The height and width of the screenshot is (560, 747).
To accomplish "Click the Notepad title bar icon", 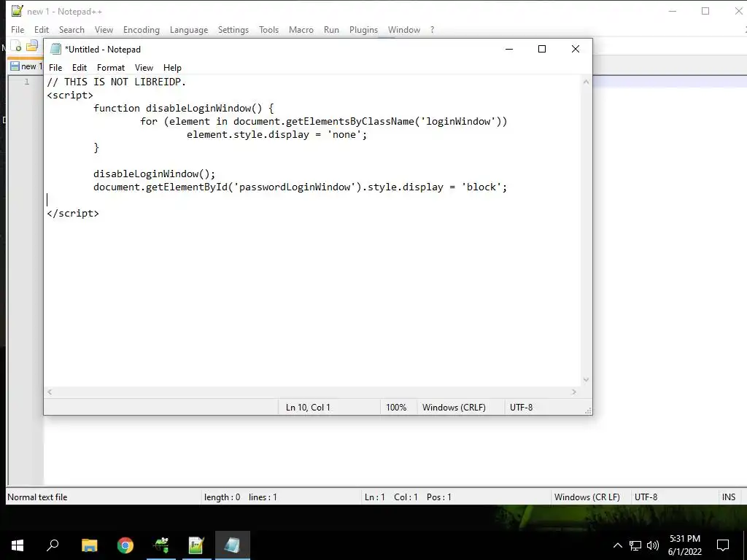I will (55, 49).
